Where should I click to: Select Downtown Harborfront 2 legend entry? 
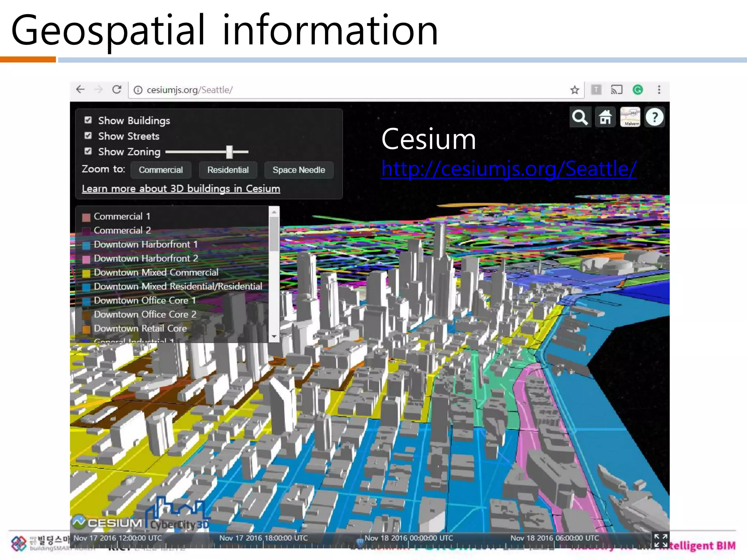[x=146, y=258]
